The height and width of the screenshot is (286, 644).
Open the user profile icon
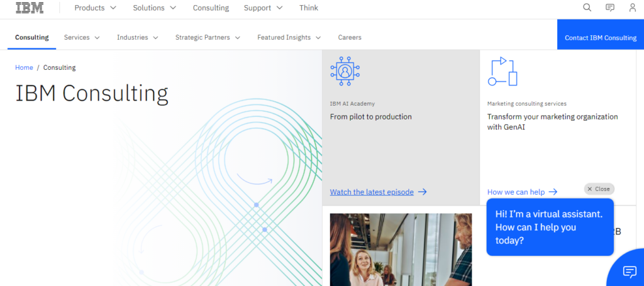point(632,8)
